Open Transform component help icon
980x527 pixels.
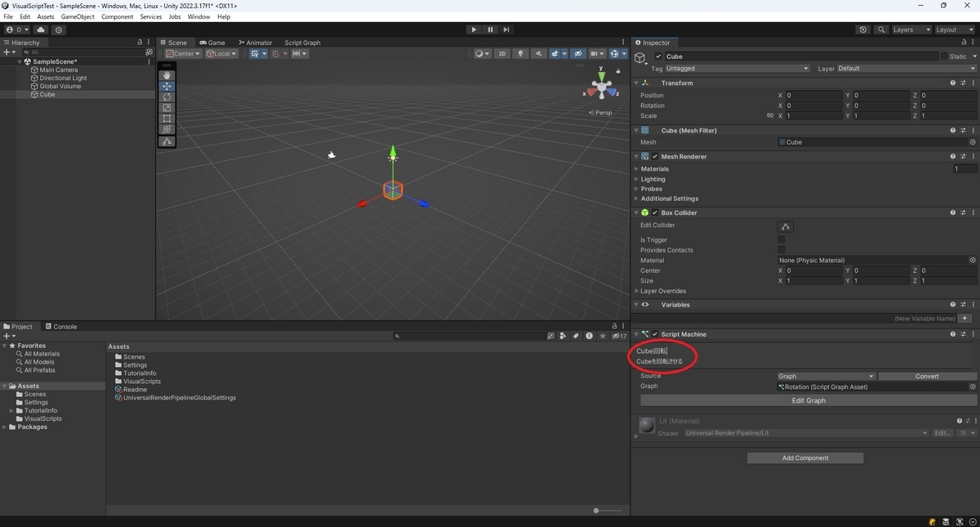tap(953, 83)
